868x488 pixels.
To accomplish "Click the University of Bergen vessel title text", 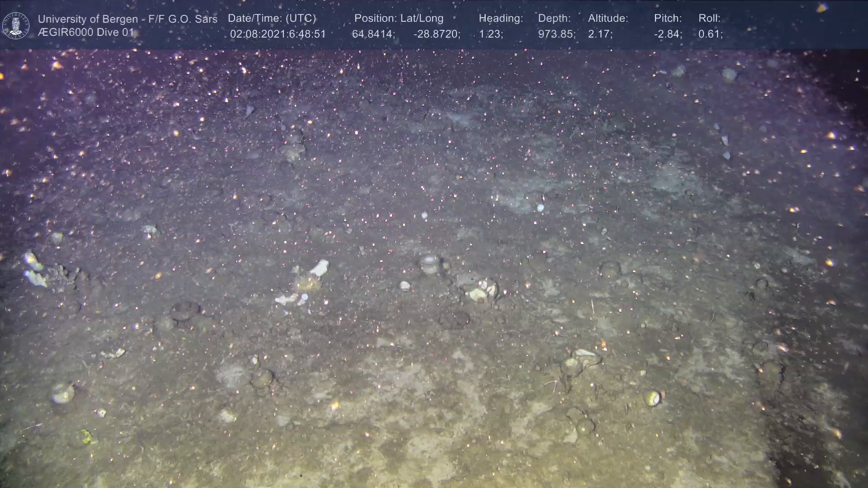I will pos(127,19).
